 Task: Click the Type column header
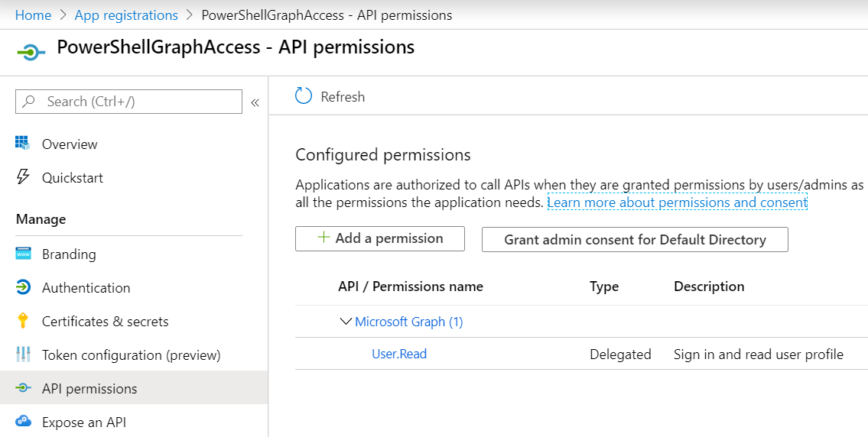click(604, 286)
